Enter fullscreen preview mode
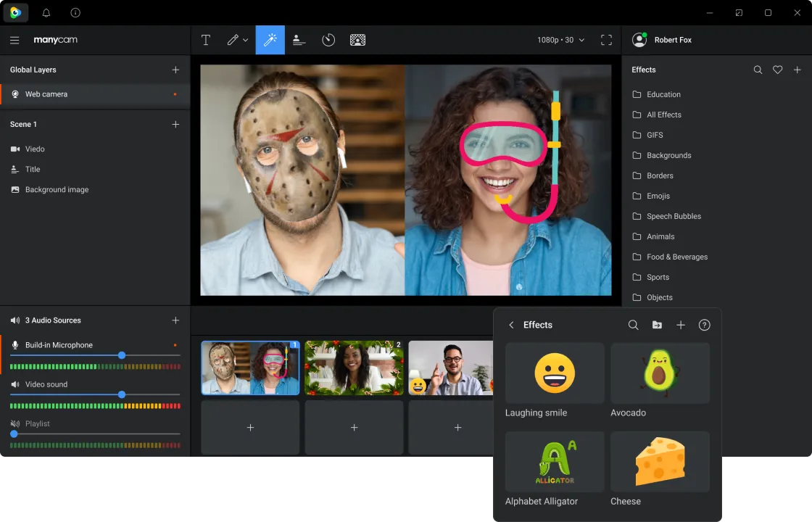 pyautogui.click(x=606, y=40)
